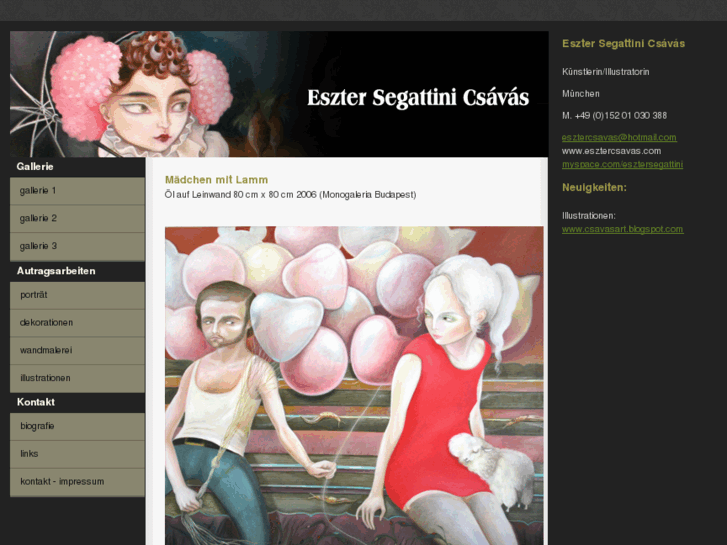The width and height of the screenshot is (727, 545).
Task: Click the www.esztercsavas.com text
Action: tap(612, 151)
